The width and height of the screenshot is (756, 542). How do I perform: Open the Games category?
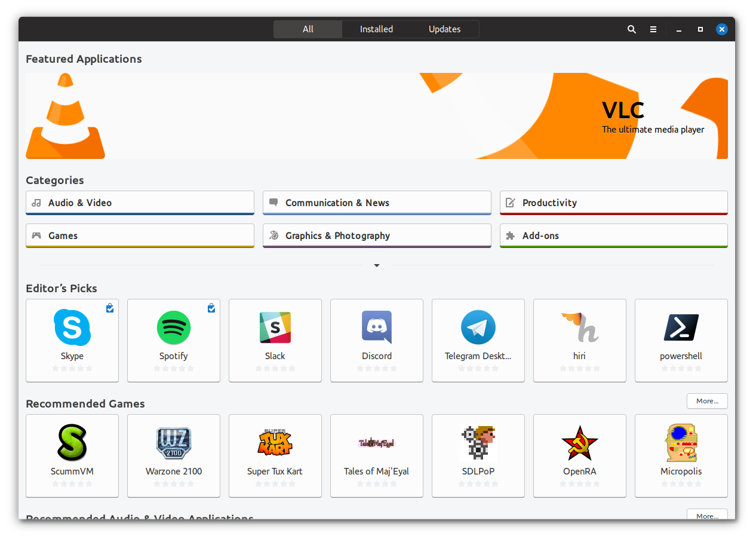(x=140, y=236)
